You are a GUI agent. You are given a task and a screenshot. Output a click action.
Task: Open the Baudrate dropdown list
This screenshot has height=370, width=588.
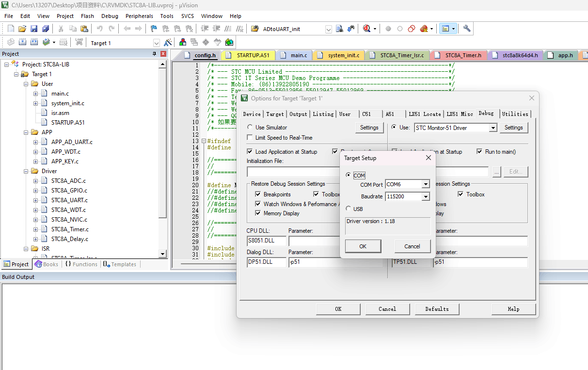click(425, 197)
